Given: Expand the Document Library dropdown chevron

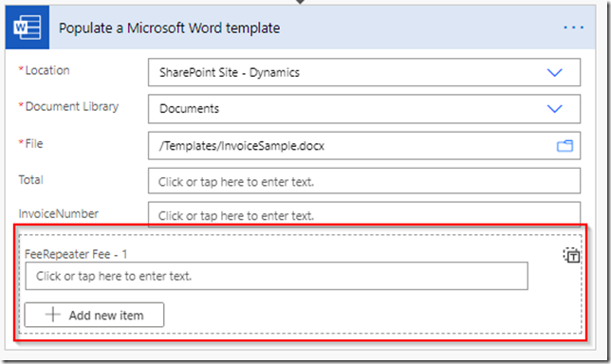Looking at the screenshot, I should coord(554,109).
